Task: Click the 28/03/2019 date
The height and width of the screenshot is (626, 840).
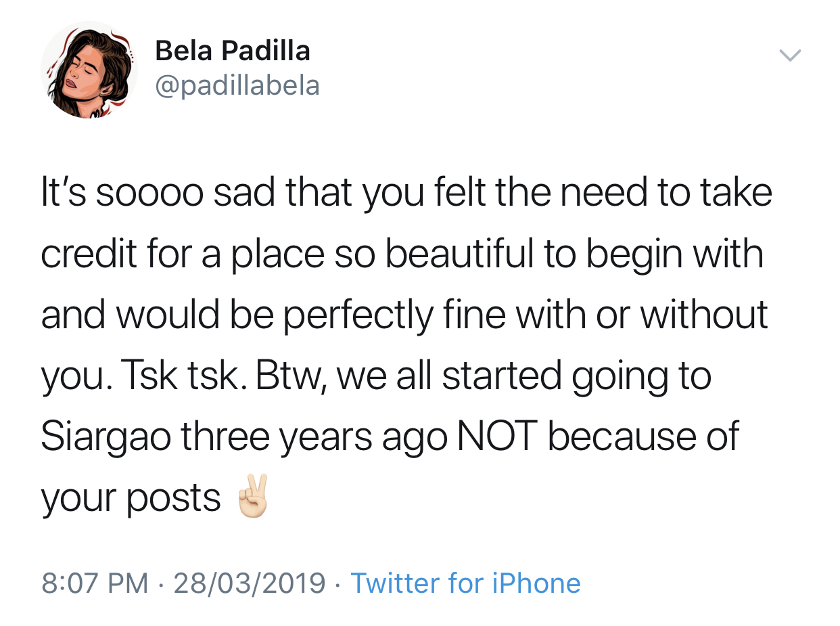Action: (x=250, y=583)
